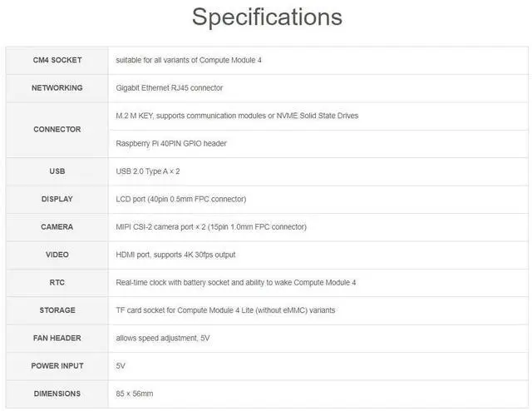The image size is (532, 411).
Task: Select the NETWORKING row label
Action: (x=57, y=87)
